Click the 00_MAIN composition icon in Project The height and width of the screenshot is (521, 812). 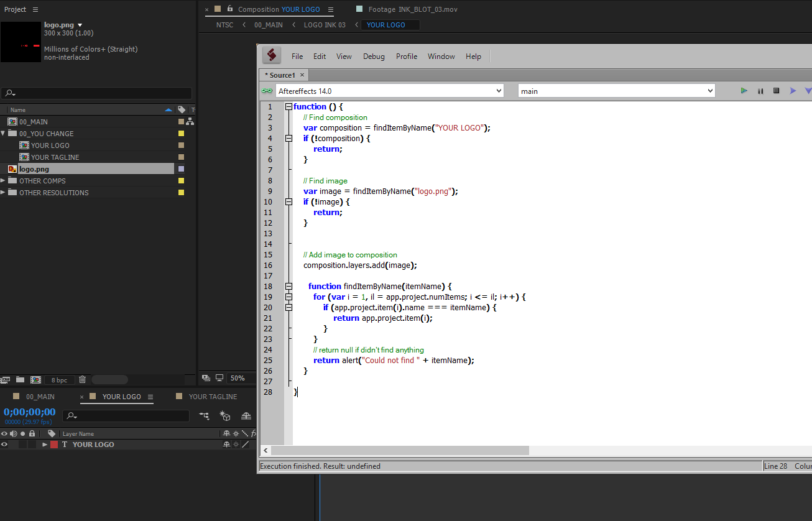(x=12, y=122)
